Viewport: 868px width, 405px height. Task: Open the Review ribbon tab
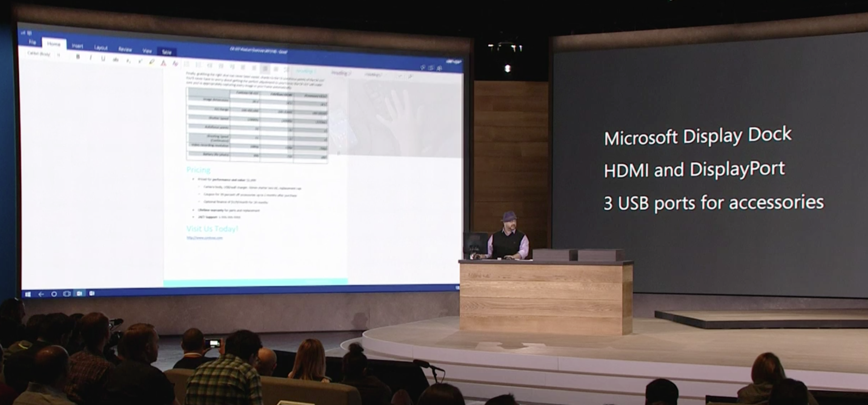[x=125, y=49]
